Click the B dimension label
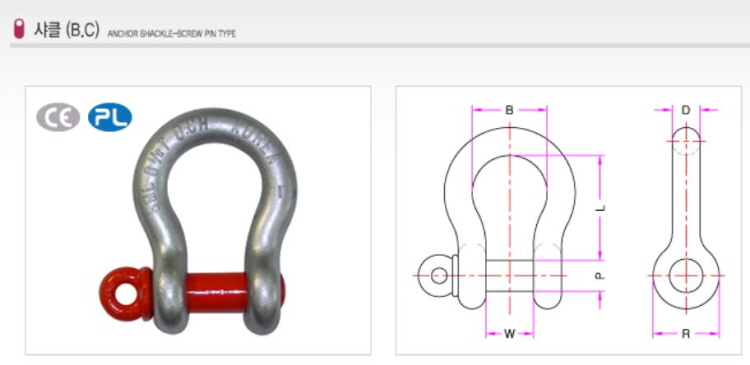 pos(509,111)
